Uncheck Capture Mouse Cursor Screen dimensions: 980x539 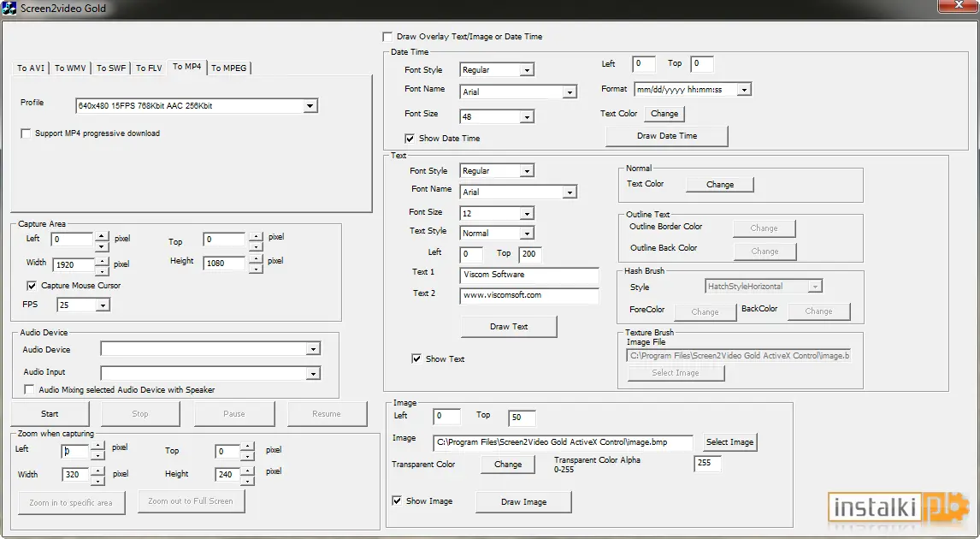(x=32, y=286)
